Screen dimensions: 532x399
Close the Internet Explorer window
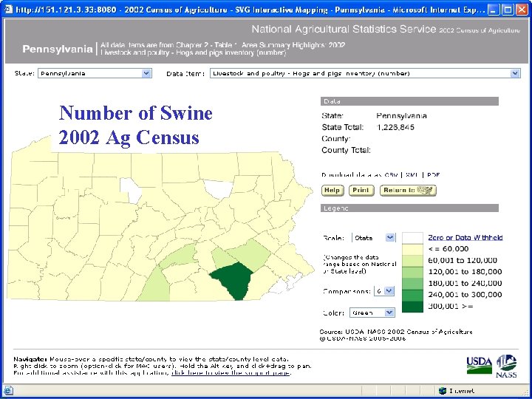(x=522, y=10)
